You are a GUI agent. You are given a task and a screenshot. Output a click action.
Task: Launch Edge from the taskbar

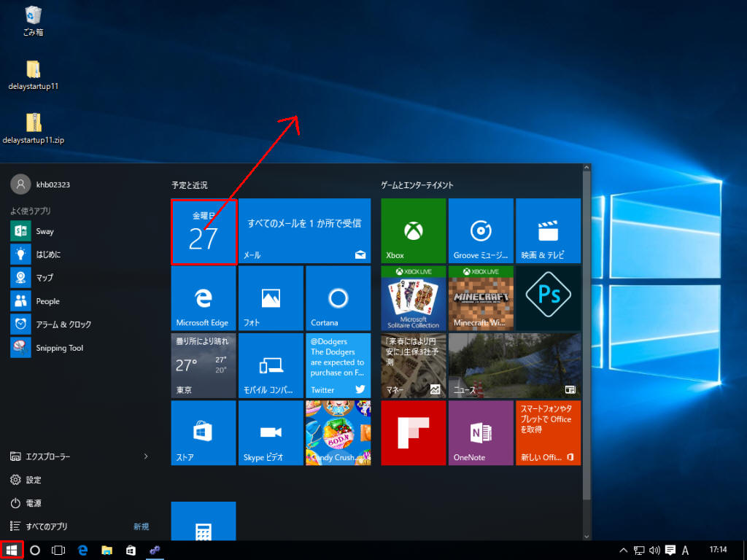pyautogui.click(x=82, y=551)
